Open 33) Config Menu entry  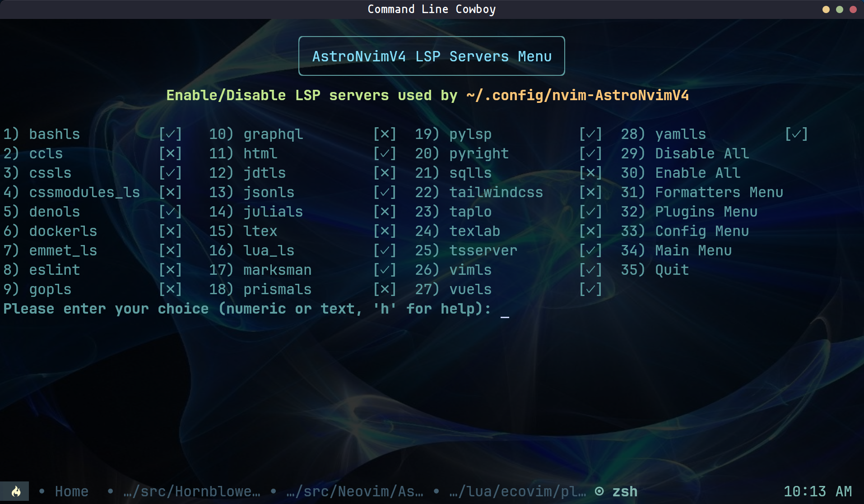click(x=685, y=231)
